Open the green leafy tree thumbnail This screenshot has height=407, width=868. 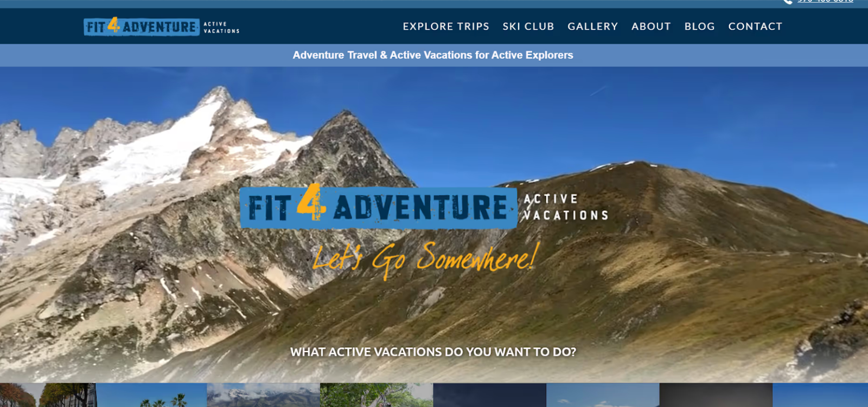click(x=376, y=395)
